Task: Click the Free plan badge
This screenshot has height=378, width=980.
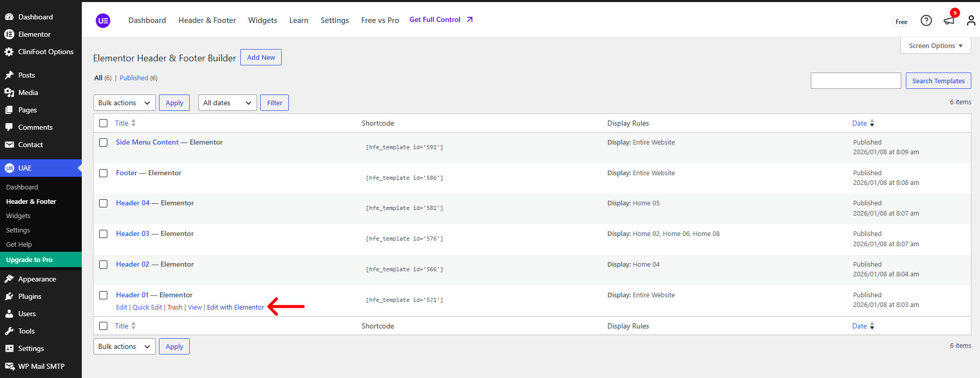Action: (901, 21)
